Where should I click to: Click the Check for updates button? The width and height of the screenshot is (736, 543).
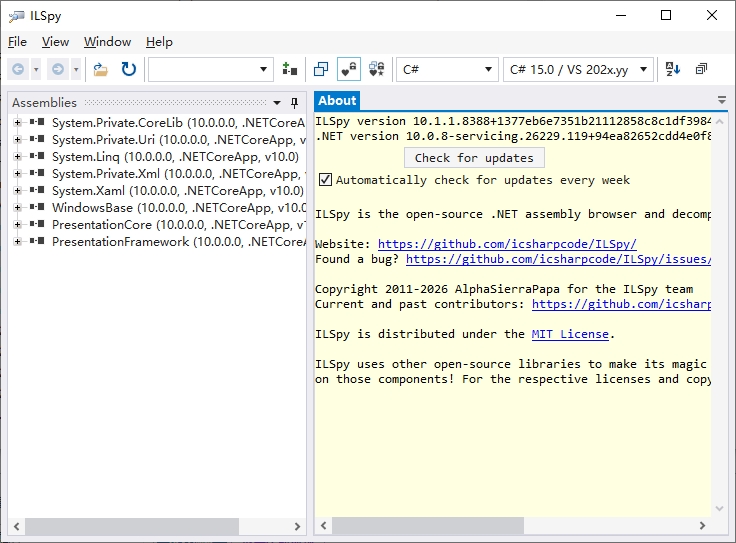click(474, 158)
